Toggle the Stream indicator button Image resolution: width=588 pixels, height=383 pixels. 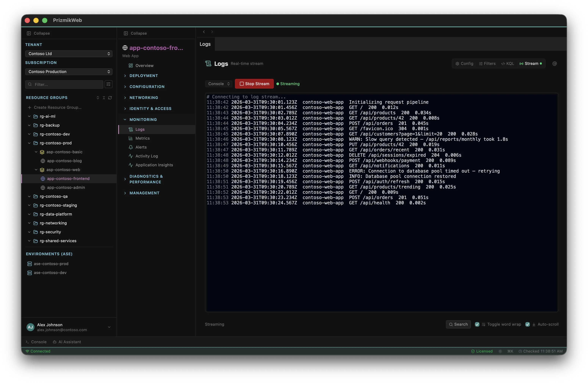[531, 63]
